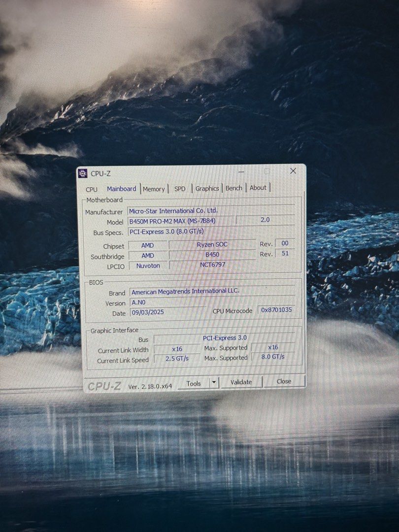Close CPU-Z with the X button
Image resolution: width=399 pixels, height=532 pixels.
[293, 171]
